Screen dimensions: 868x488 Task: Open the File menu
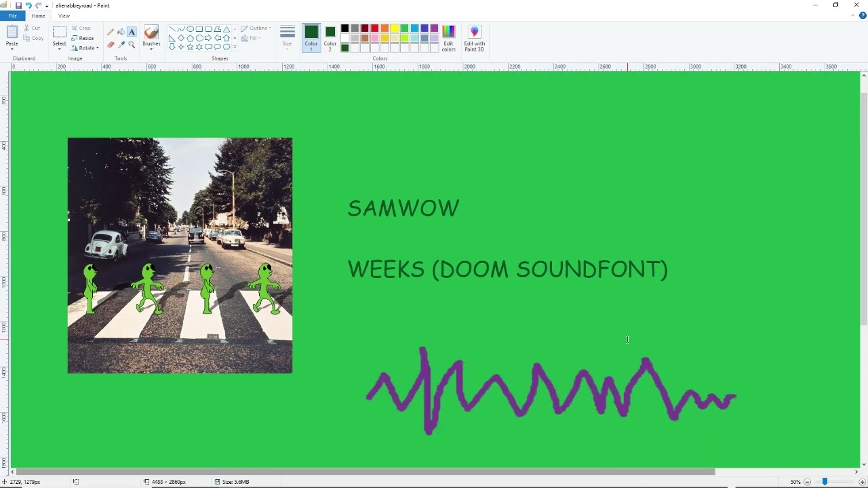click(12, 16)
